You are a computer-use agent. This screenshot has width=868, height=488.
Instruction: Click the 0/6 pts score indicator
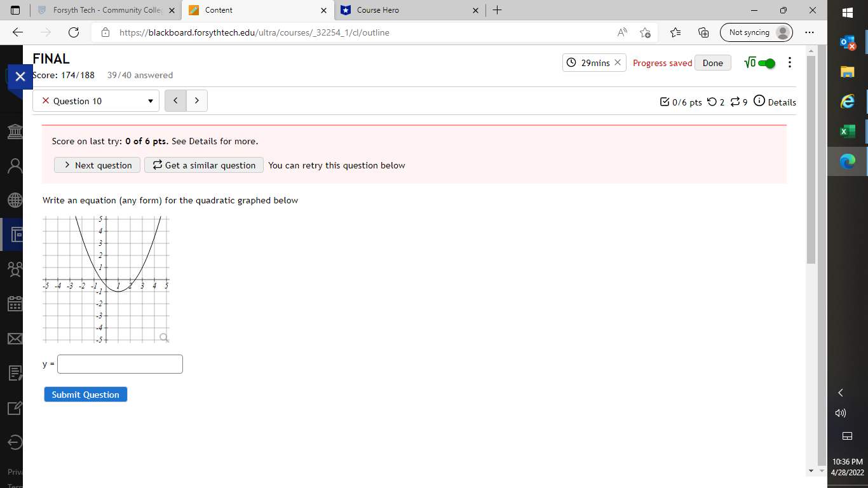[x=681, y=102]
